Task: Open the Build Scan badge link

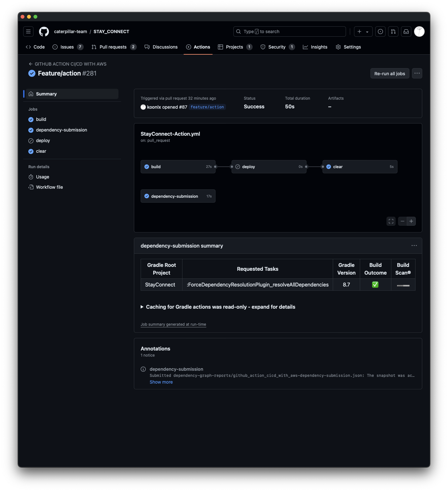Action: 403,286
